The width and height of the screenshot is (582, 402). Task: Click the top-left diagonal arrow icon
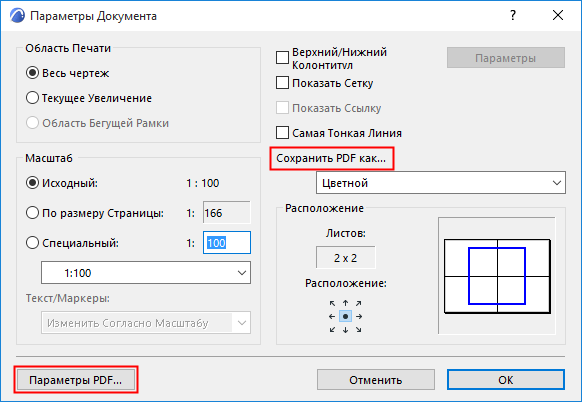332,303
